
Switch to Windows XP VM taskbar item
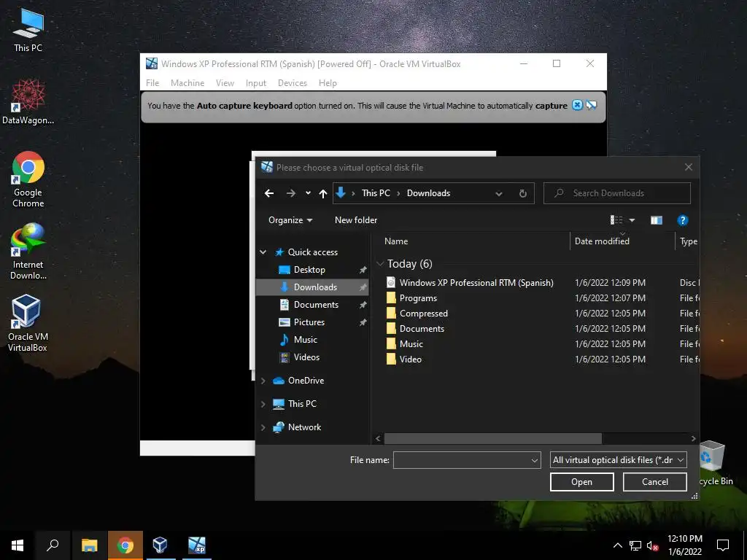197,545
